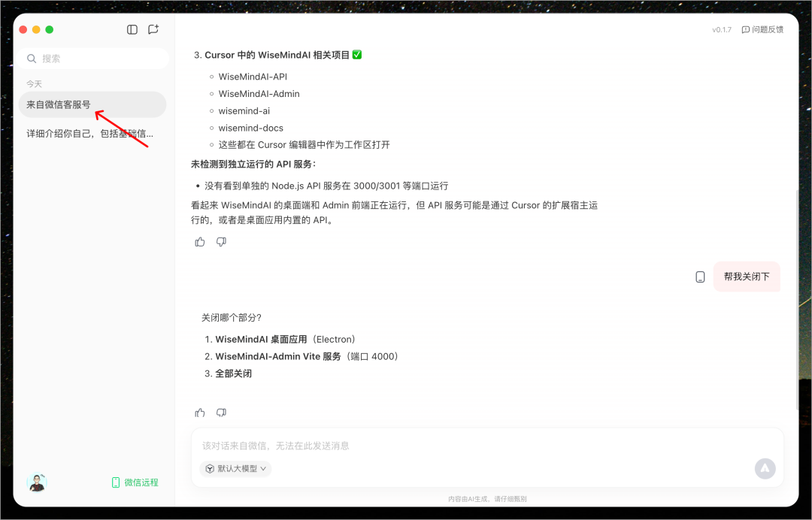The image size is (812, 520).
Task: Click the user avatar in sidebar
Action: tap(37, 482)
